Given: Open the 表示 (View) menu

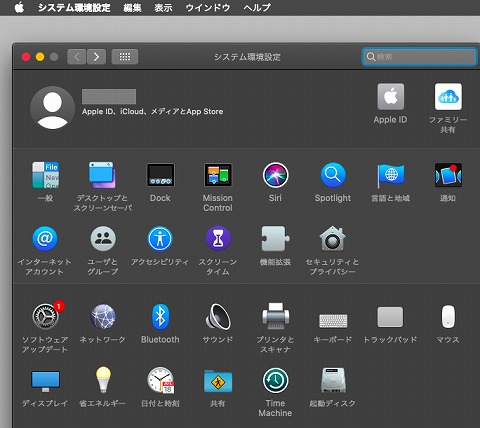Looking at the screenshot, I should (163, 8).
